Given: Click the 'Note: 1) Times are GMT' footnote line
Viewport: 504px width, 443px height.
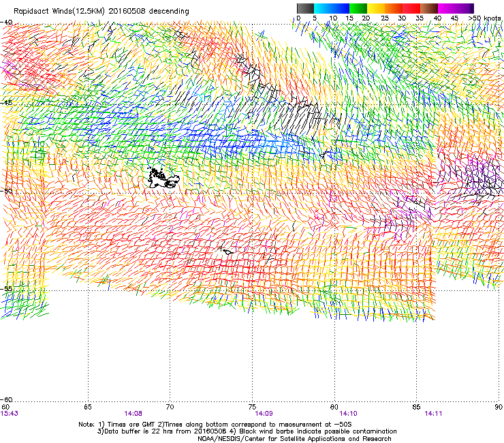Looking at the screenshot, I should pyautogui.click(x=215, y=425).
